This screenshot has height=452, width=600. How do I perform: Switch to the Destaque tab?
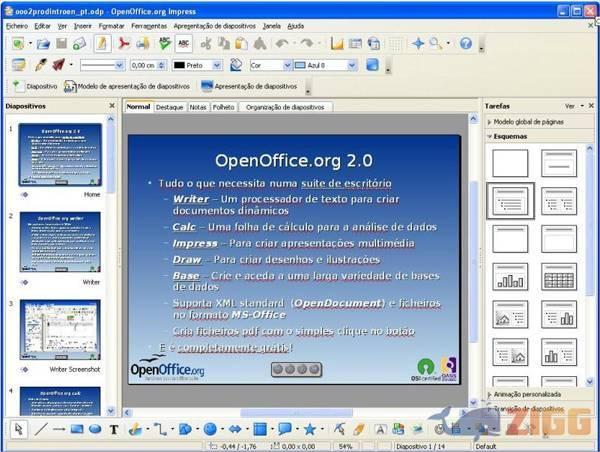pos(170,107)
